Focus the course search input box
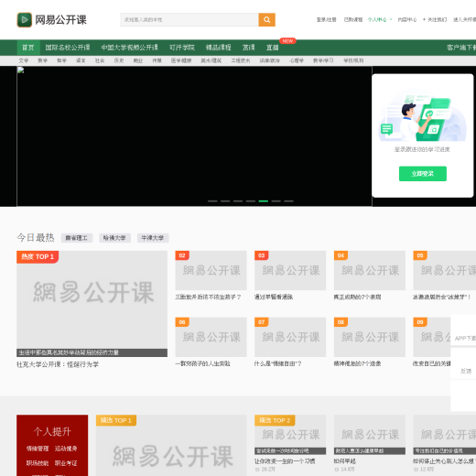The height and width of the screenshot is (476, 476). [189, 20]
